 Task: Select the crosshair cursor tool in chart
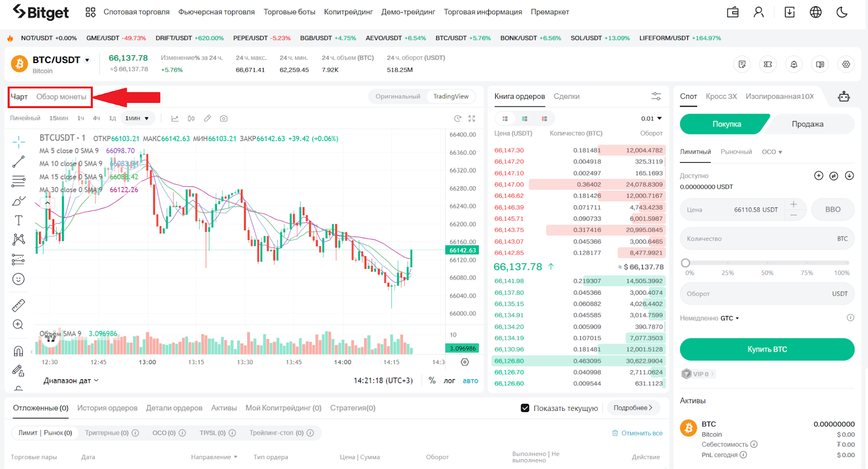[x=18, y=142]
